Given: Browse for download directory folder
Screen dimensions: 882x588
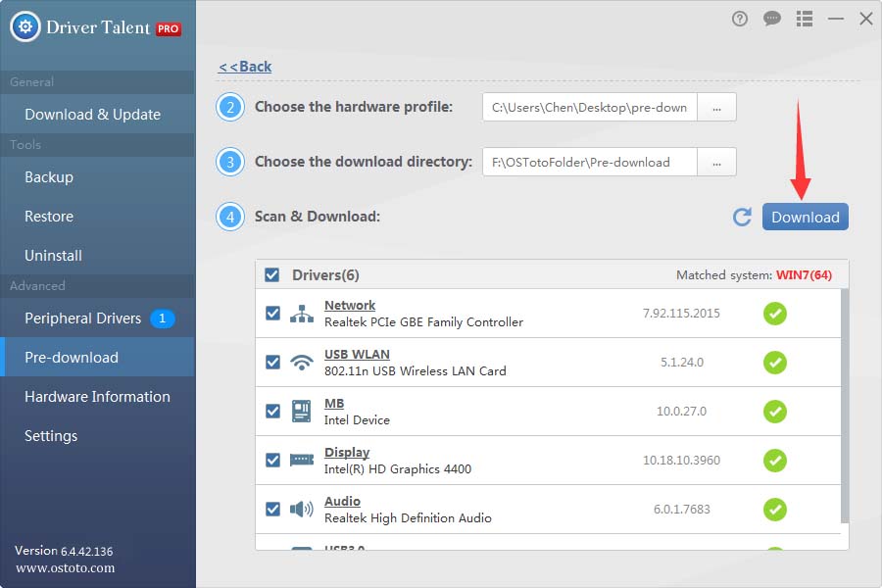Looking at the screenshot, I should click(716, 162).
